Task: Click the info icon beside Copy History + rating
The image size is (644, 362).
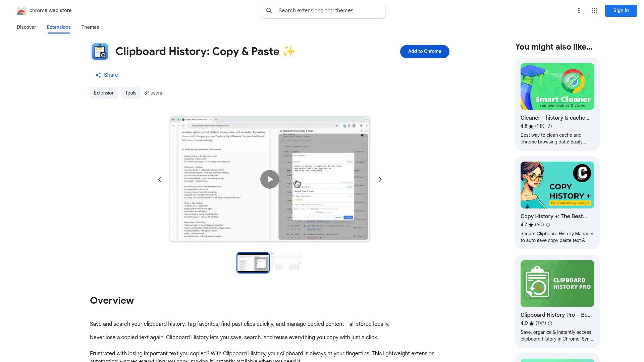Action: point(548,225)
